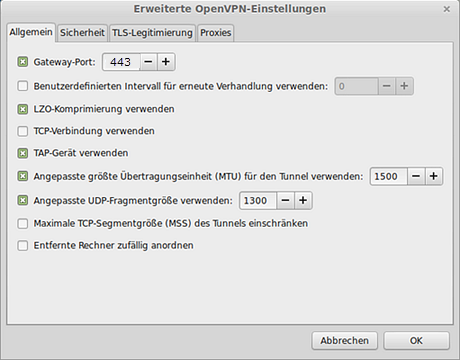Focus the MTU field showing 1500
The height and width of the screenshot is (360, 460).
(389, 176)
